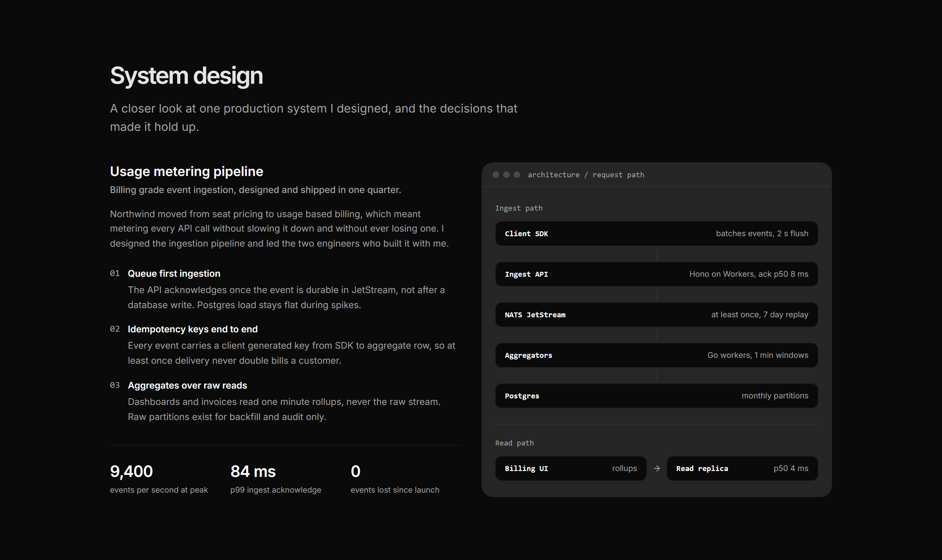Click the arrow between Billing UI and Read replica
942x560 pixels.
click(657, 468)
